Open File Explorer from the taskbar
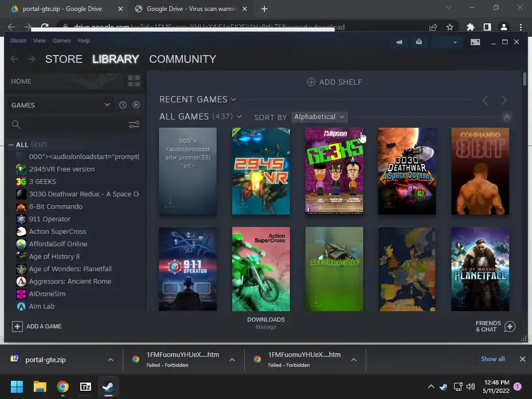 coord(39,387)
